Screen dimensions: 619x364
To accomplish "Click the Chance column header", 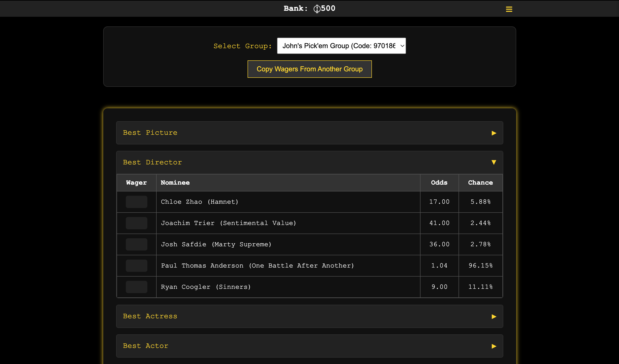I will 480,183.
